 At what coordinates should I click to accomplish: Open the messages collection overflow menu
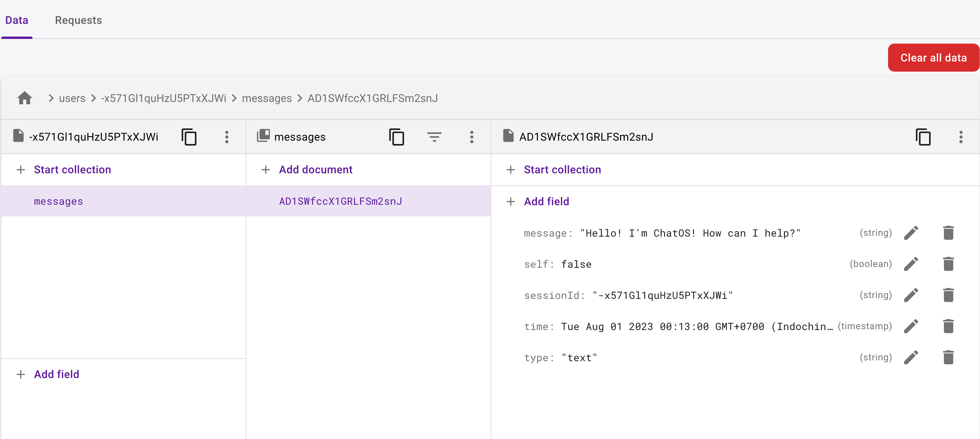pyautogui.click(x=472, y=137)
